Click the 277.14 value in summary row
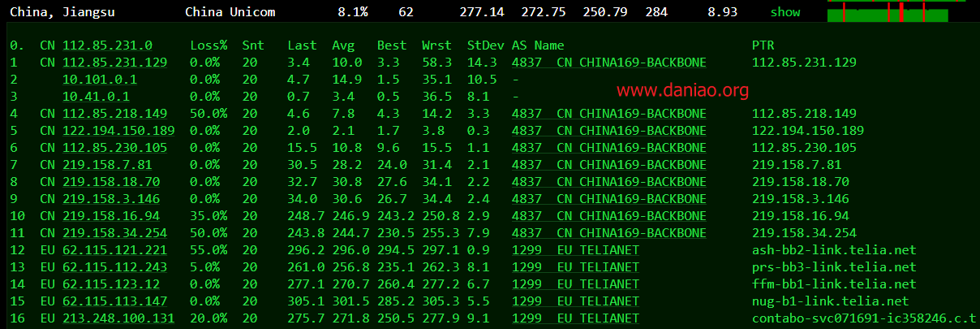The image size is (980, 329). [x=481, y=12]
